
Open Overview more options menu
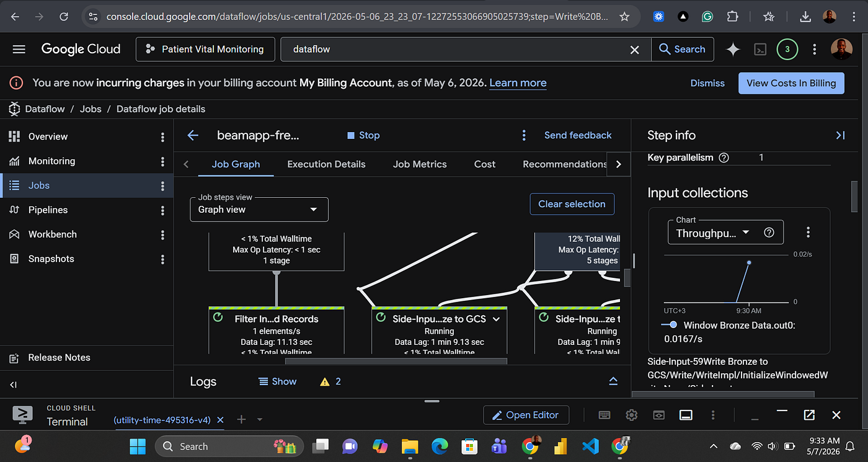[162, 136]
